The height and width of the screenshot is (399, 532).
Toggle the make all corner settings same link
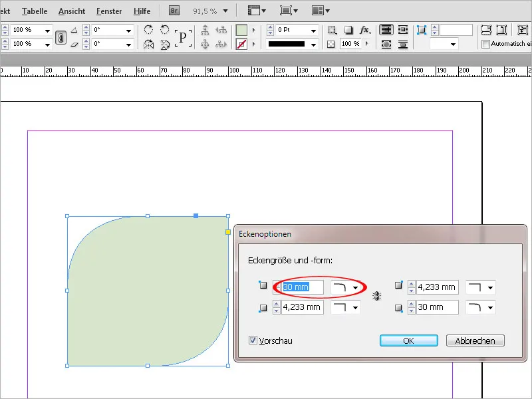tap(376, 296)
